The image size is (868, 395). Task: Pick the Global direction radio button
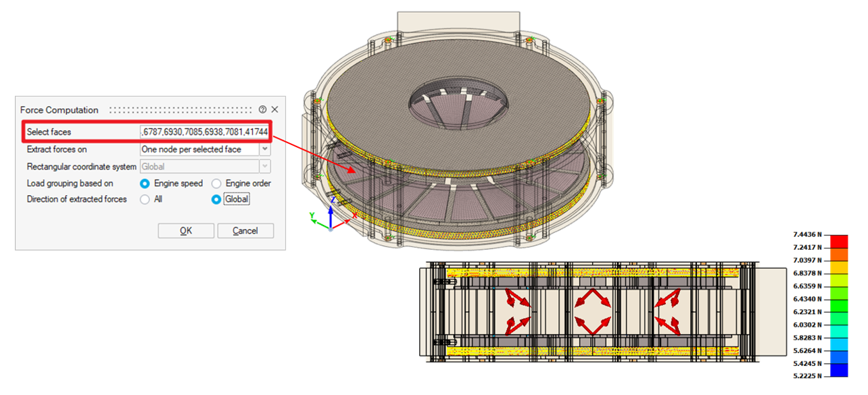click(216, 199)
